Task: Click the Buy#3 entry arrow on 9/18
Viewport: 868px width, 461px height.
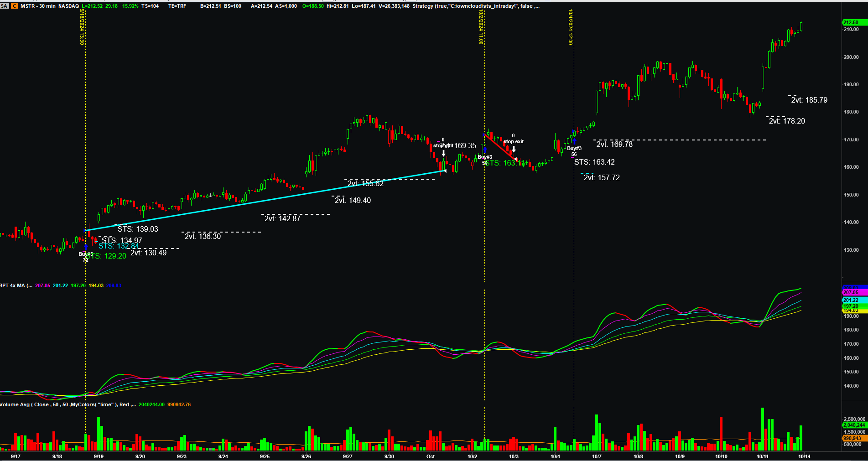Action: tap(86, 247)
